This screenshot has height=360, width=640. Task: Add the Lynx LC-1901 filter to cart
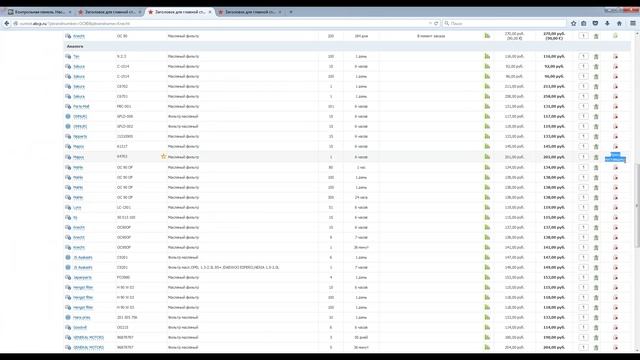point(596,208)
